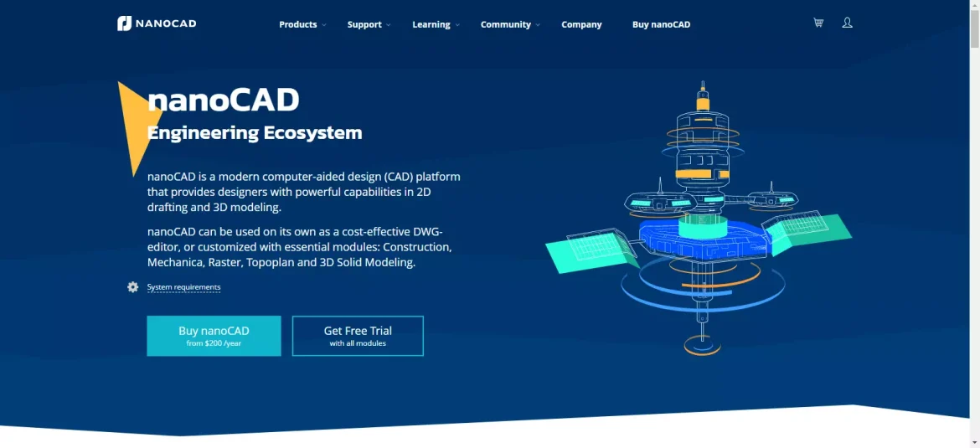Open the Learning menu
This screenshot has width=980, height=448.
(431, 24)
